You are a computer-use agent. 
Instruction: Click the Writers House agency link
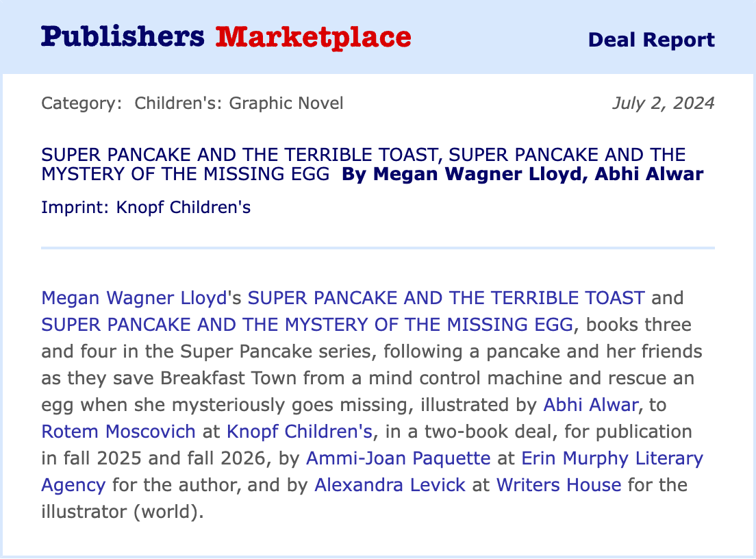558,485
